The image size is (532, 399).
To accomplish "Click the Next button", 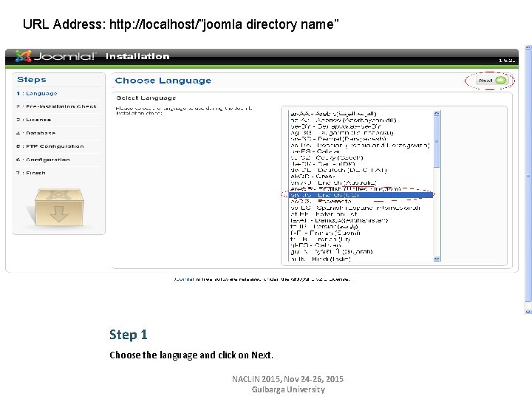I will pyautogui.click(x=491, y=81).
